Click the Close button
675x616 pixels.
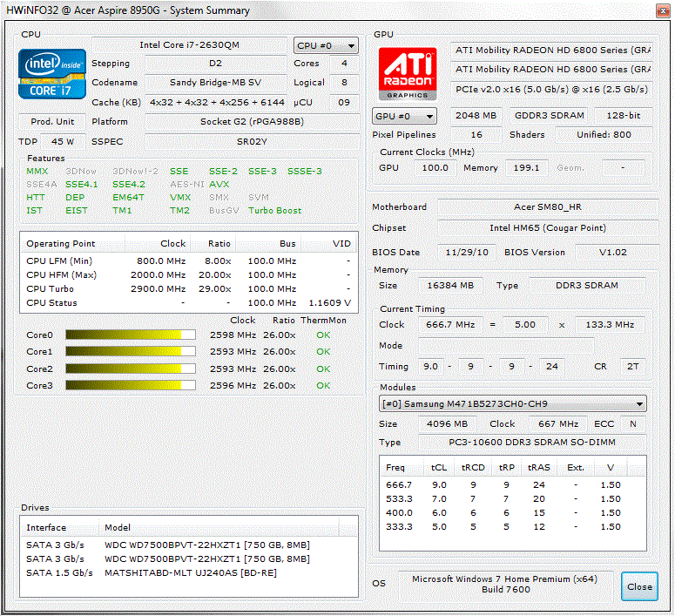coord(639,586)
